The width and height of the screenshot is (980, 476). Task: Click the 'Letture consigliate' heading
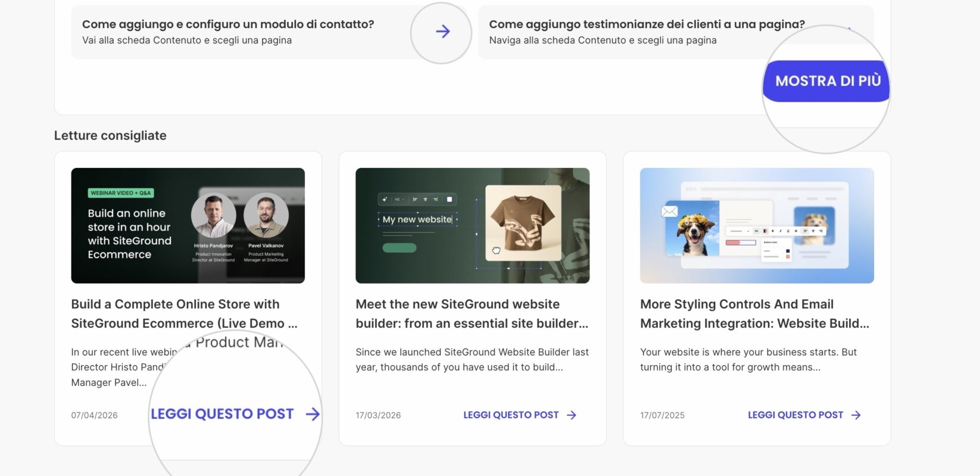coord(110,136)
